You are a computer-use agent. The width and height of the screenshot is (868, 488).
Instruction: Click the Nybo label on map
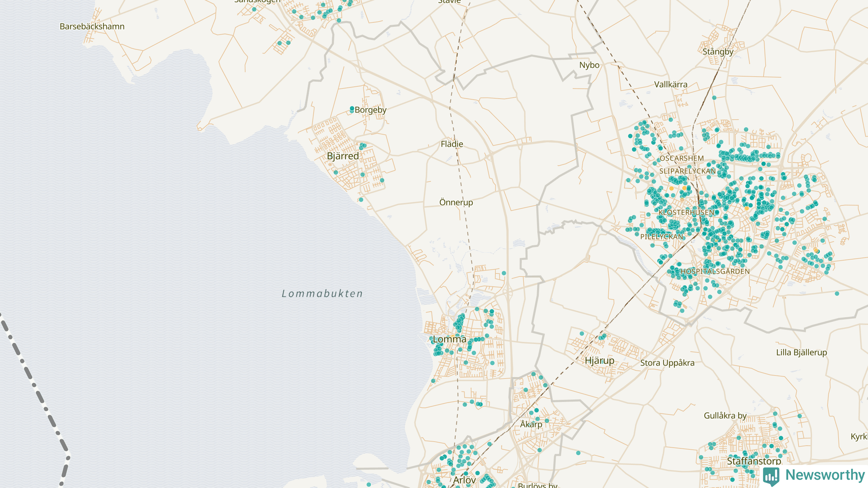[x=589, y=65]
